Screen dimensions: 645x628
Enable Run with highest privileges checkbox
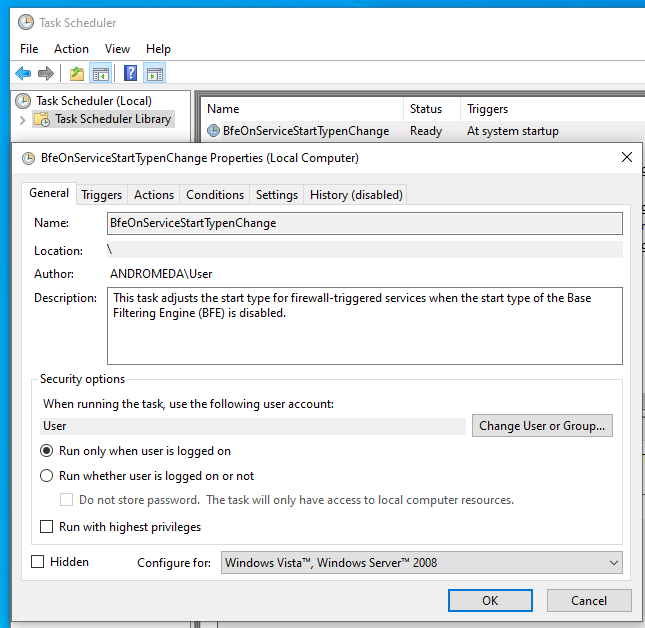click(46, 526)
